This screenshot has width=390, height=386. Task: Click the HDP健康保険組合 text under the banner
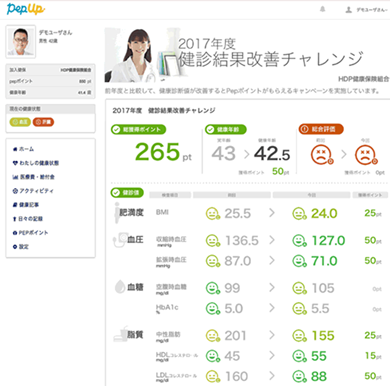click(363, 79)
